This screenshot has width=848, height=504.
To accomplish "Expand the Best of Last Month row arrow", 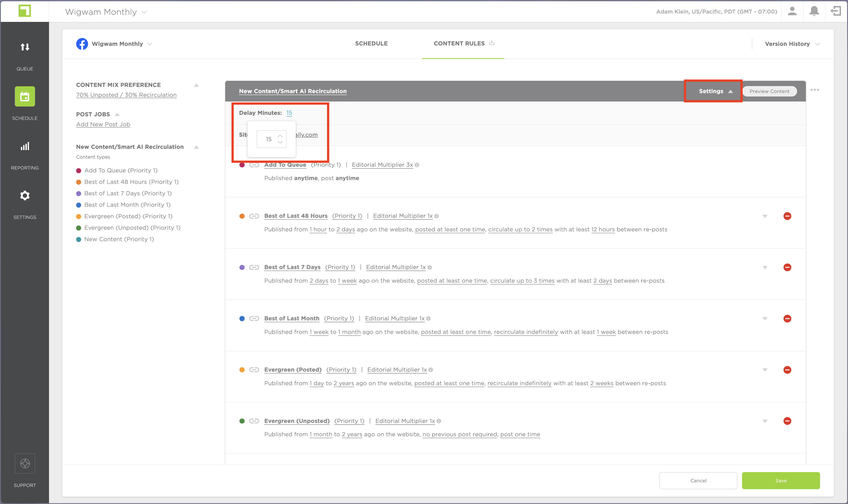I will pos(765,318).
